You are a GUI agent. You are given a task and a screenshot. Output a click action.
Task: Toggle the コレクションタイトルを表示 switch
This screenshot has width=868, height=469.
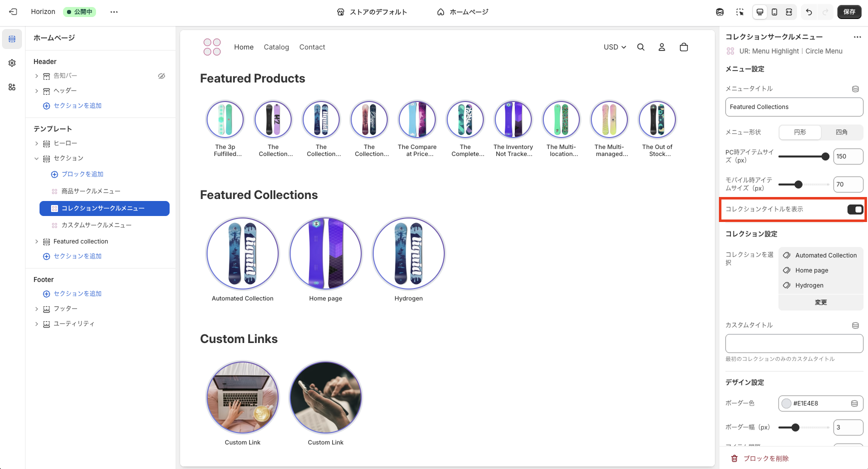(854, 209)
